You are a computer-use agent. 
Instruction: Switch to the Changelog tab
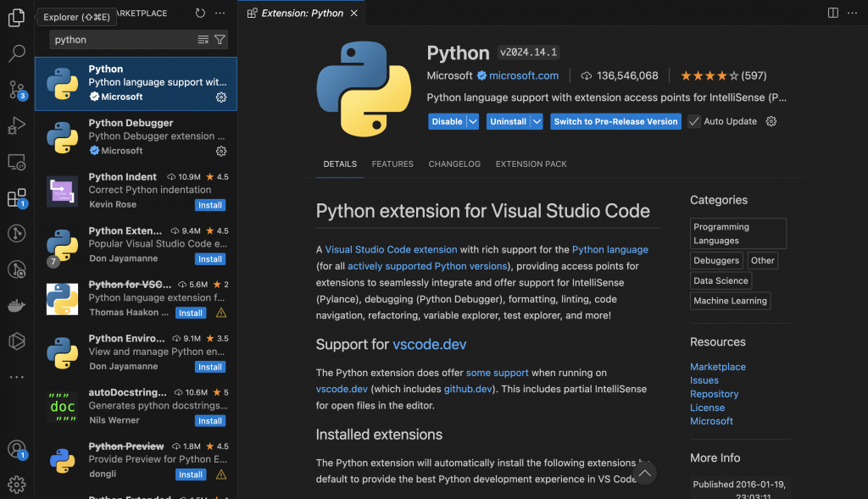(454, 164)
